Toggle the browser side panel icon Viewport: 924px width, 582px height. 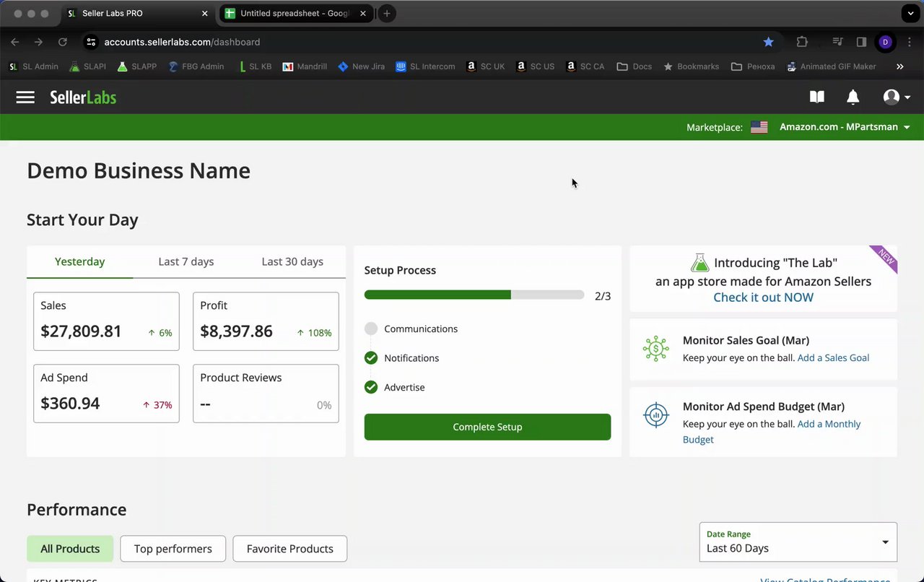[861, 42]
